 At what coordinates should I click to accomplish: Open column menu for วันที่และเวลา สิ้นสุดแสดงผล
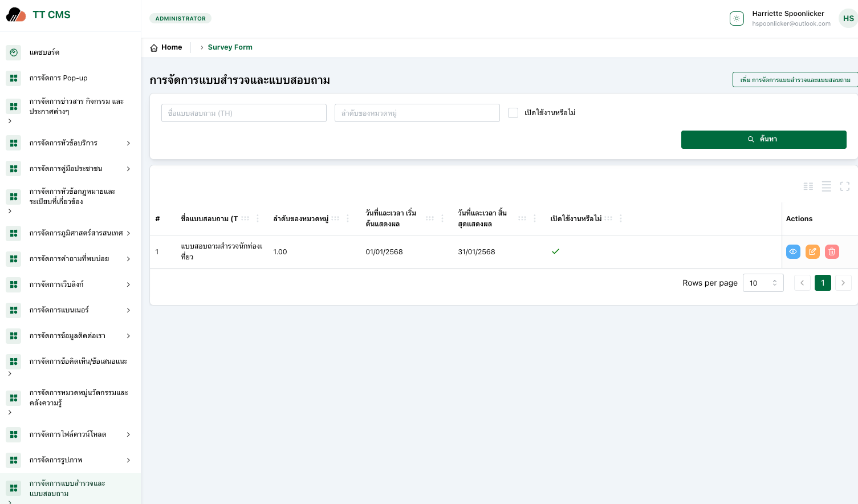[535, 218]
